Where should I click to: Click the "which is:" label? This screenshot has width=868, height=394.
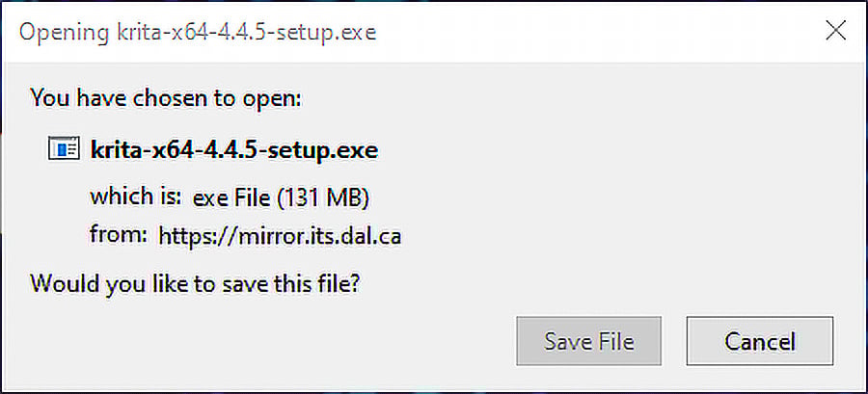[x=136, y=197]
